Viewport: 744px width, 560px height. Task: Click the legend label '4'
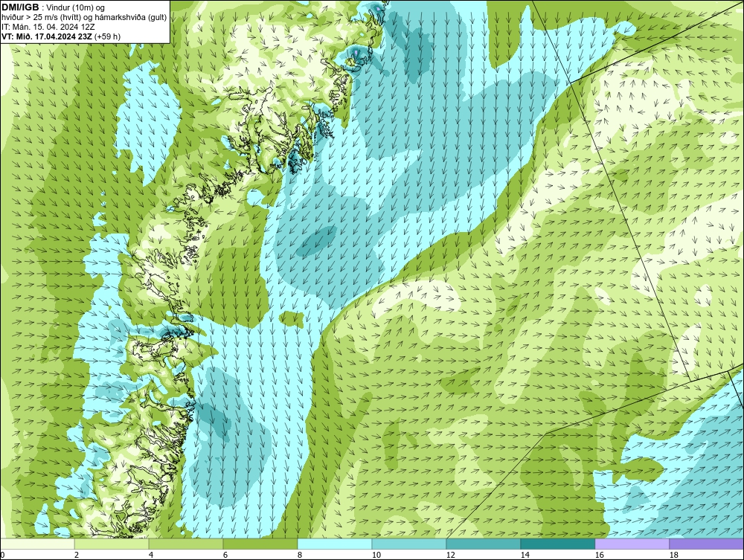coord(151,555)
